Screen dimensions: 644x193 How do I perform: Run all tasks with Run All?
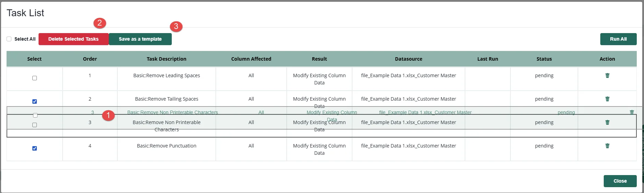[618, 39]
